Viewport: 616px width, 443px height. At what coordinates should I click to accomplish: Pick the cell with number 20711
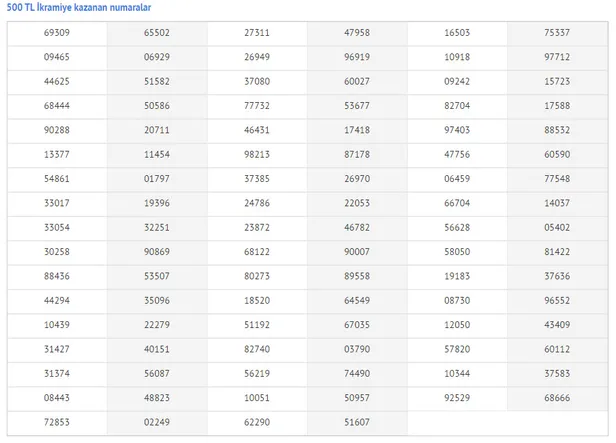157,130
